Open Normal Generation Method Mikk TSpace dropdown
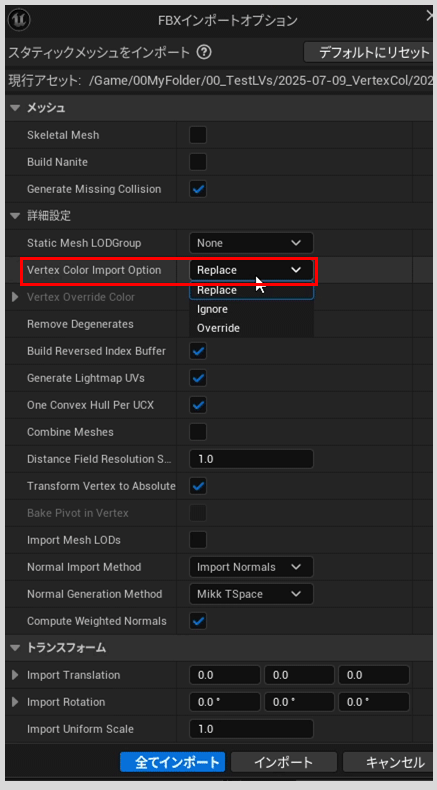Viewport: 437px width, 790px height. [x=251, y=594]
